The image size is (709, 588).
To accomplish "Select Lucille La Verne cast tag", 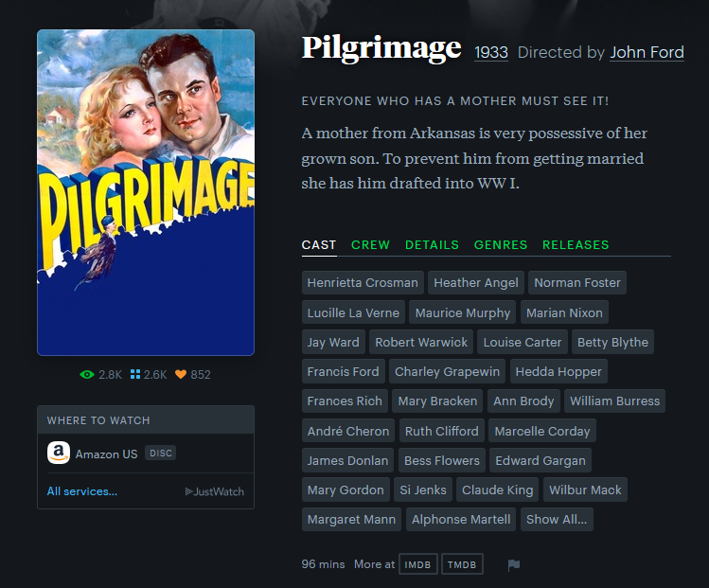I will pos(353,312).
